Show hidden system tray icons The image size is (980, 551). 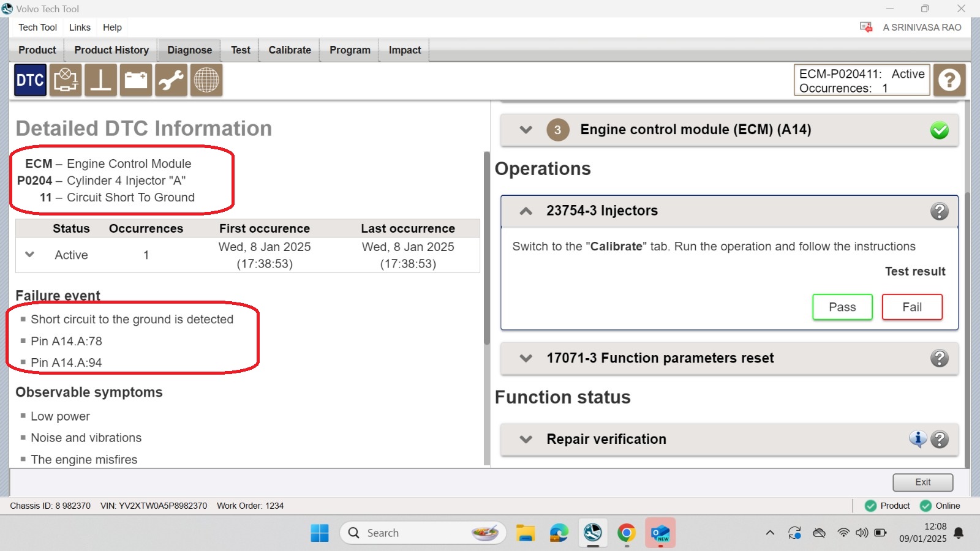(770, 533)
